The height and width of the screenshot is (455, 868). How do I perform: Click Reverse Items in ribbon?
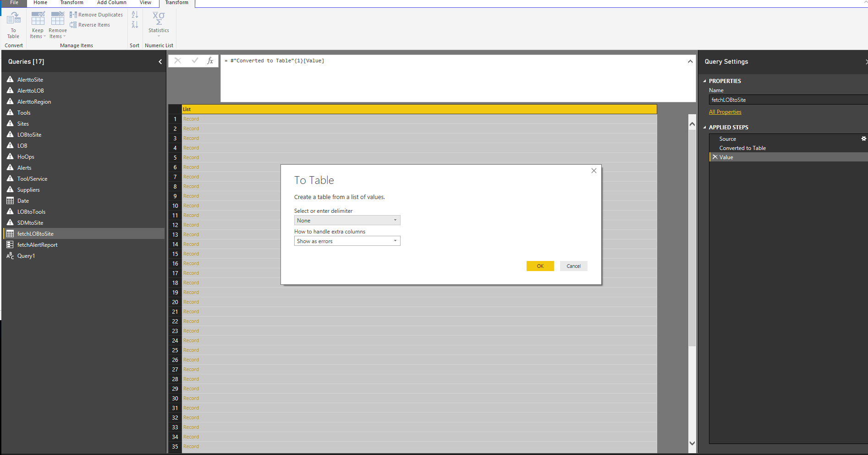[x=90, y=25]
